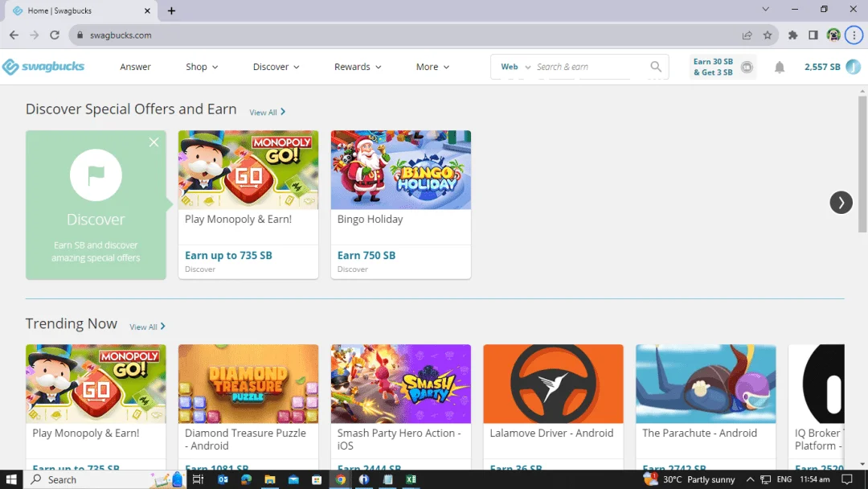The height and width of the screenshot is (489, 868).
Task: Click the SB coin icon beside Earn 30 SB
Action: 747,67
